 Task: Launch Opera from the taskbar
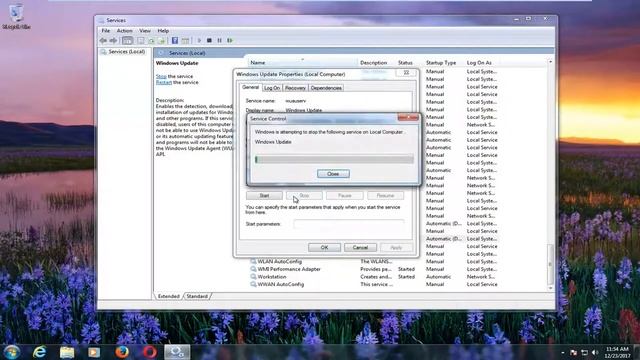click(149, 352)
